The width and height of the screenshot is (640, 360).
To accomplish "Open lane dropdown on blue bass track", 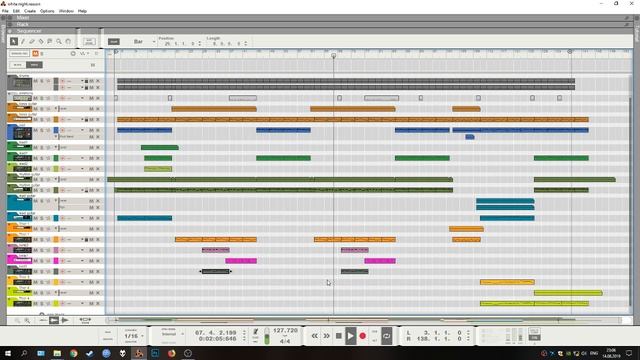I will [82, 130].
